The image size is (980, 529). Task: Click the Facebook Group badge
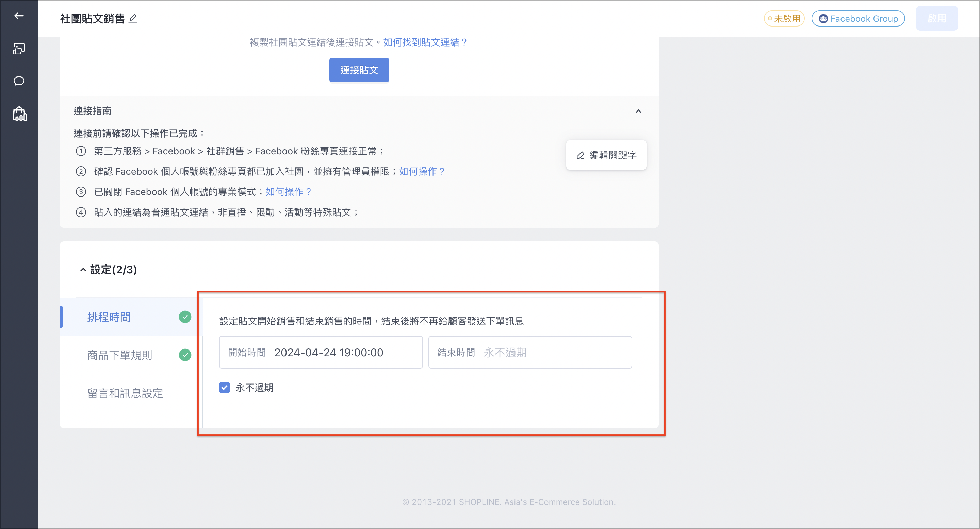858,19
